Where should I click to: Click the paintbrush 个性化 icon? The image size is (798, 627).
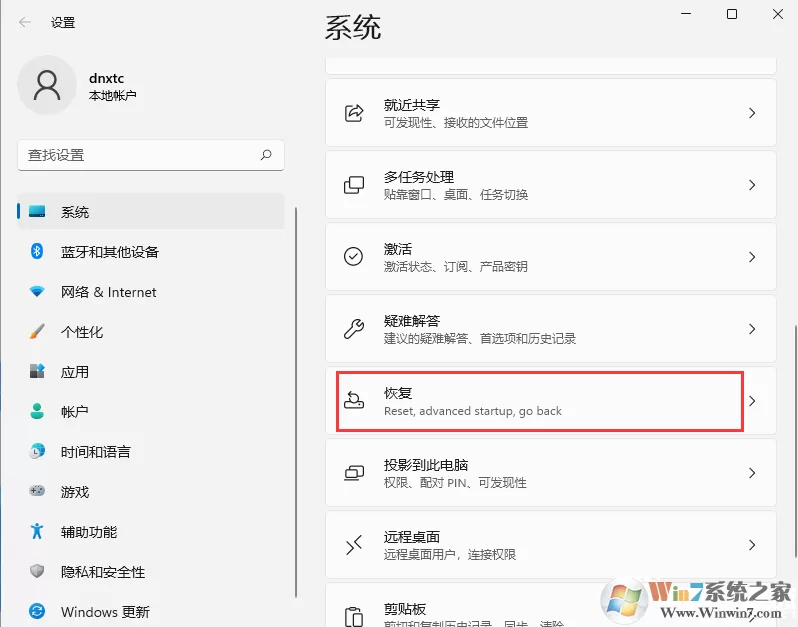tap(37, 331)
